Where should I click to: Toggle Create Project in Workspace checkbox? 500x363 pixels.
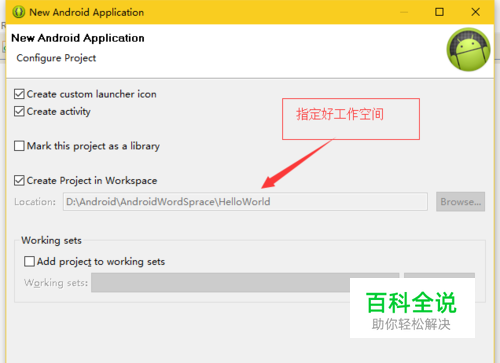(x=19, y=181)
